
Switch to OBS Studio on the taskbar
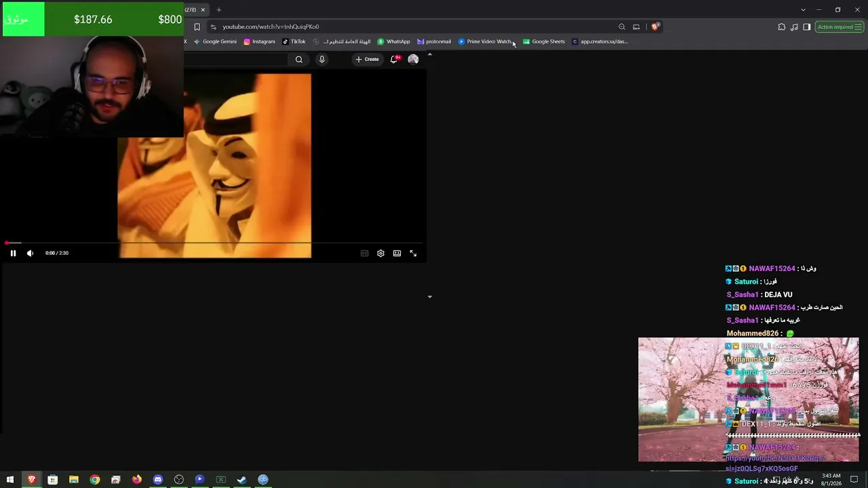point(178,480)
